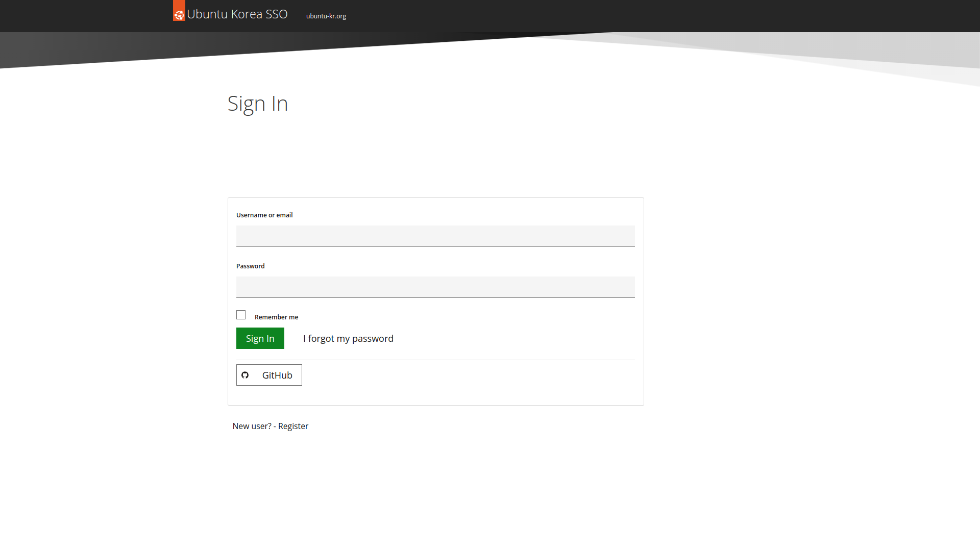Visit the ubuntu-kr.org header link
The height and width of the screenshot is (551, 980).
(x=326, y=16)
